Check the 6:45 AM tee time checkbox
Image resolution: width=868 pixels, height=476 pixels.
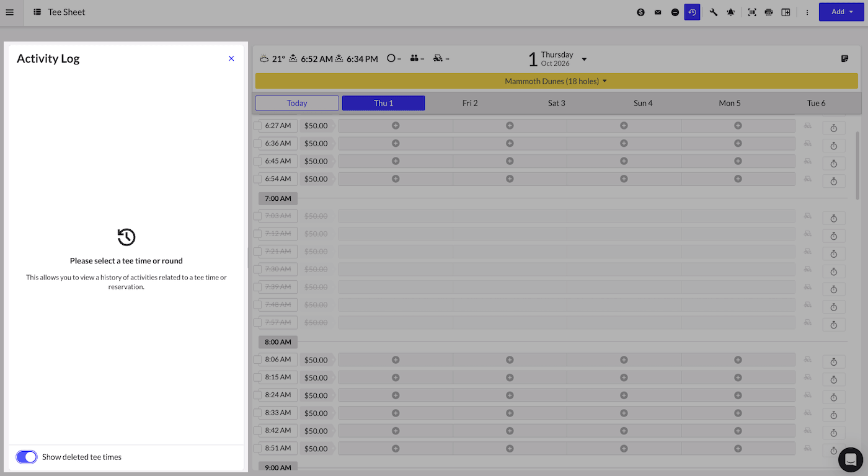coord(257,161)
